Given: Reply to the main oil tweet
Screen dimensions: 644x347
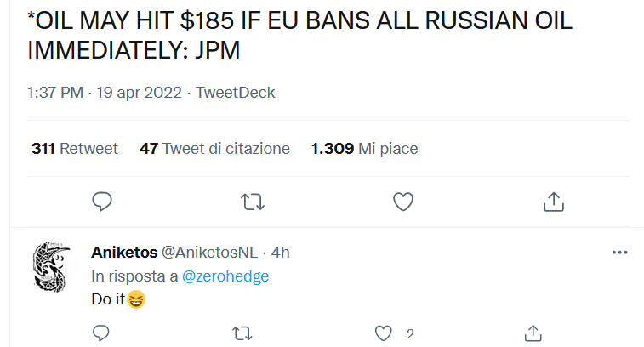Looking at the screenshot, I should (102, 202).
